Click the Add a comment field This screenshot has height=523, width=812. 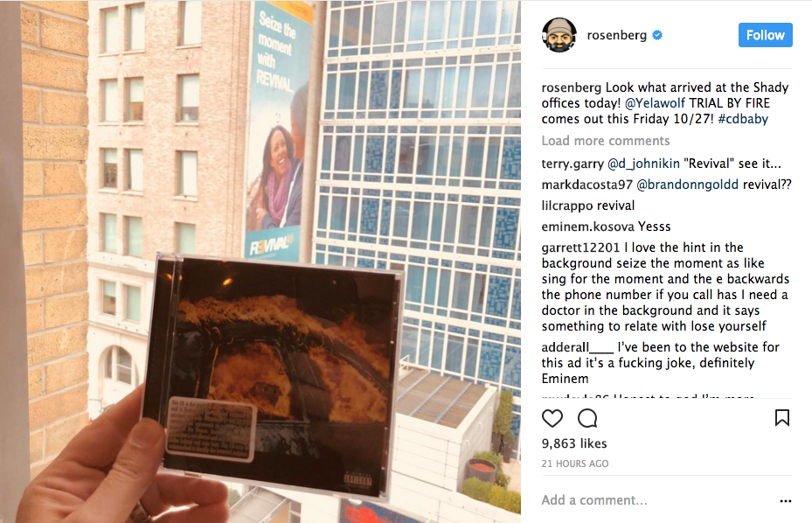657,500
